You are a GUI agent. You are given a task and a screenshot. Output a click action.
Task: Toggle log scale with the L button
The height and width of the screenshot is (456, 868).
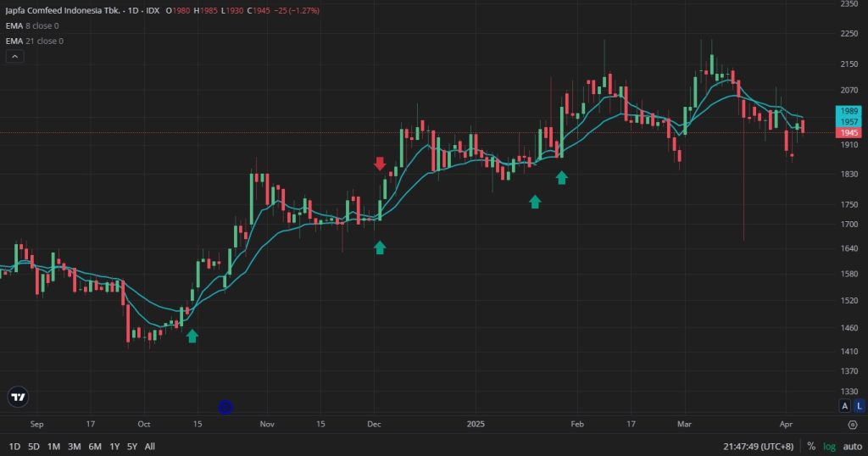click(860, 406)
